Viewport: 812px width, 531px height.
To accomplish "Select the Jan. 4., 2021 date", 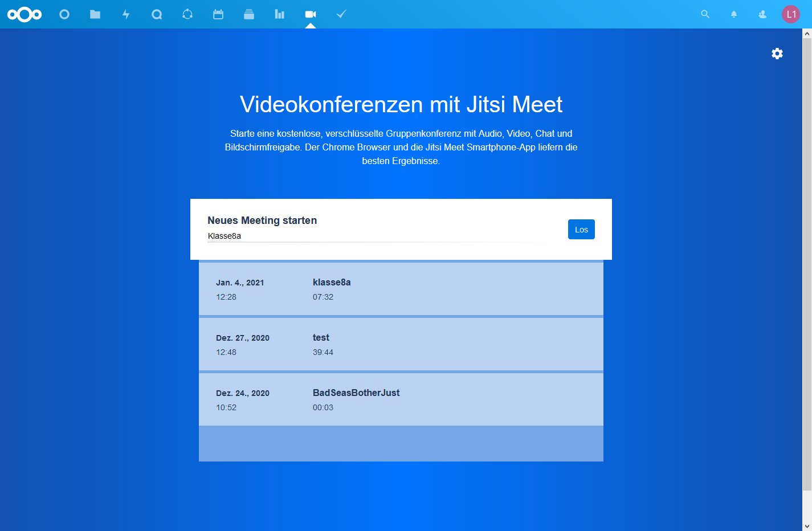I will pos(240,283).
